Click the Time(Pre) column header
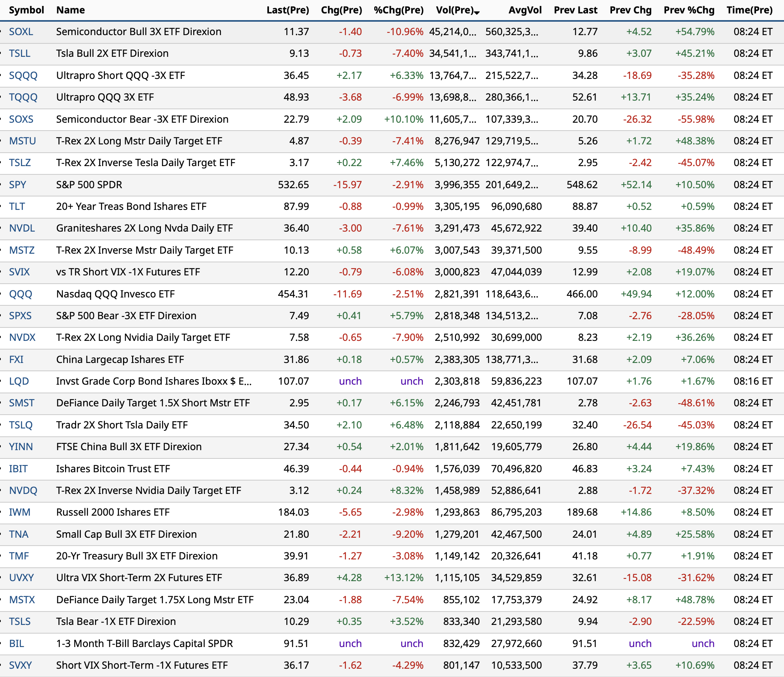Screen dimensions: 784x677 tap(749, 10)
